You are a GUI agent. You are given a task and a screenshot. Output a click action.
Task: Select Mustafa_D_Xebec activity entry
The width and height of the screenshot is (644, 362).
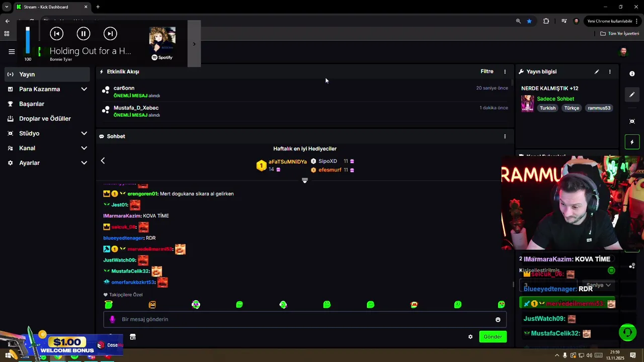(x=305, y=111)
